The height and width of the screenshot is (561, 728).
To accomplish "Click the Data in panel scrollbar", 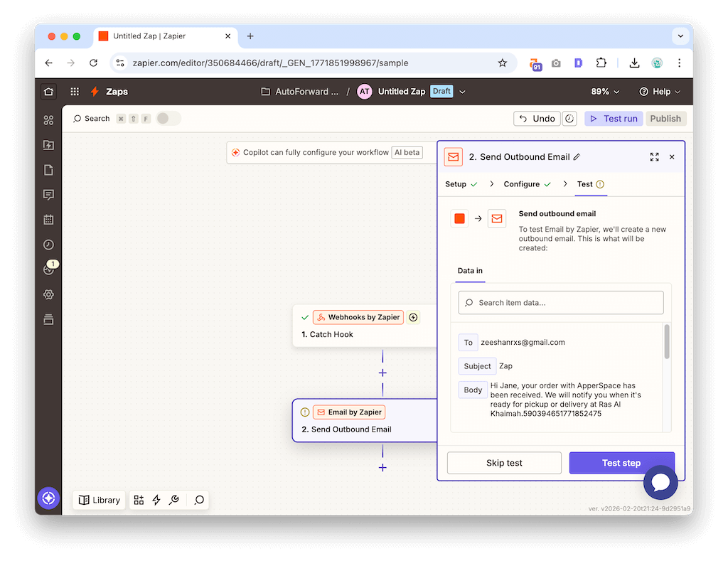I will click(x=667, y=342).
